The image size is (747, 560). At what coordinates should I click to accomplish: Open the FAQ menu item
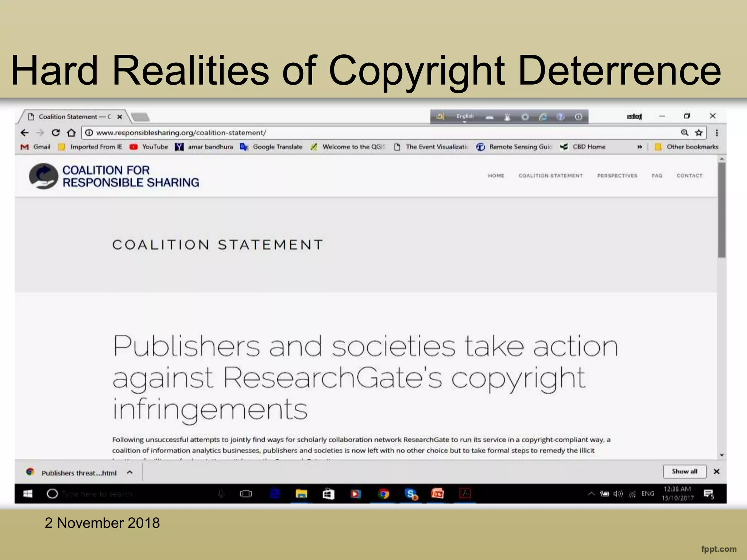657,176
